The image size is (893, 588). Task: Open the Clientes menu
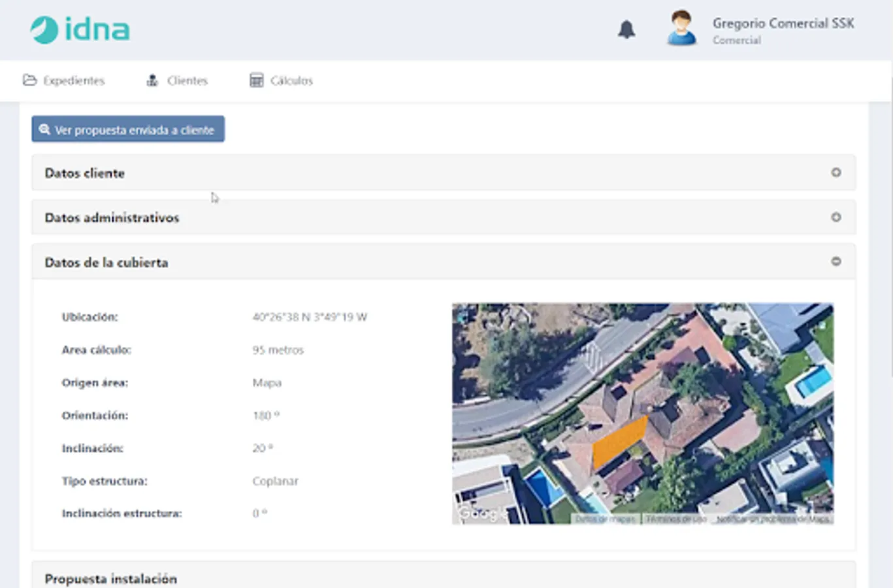pos(177,80)
